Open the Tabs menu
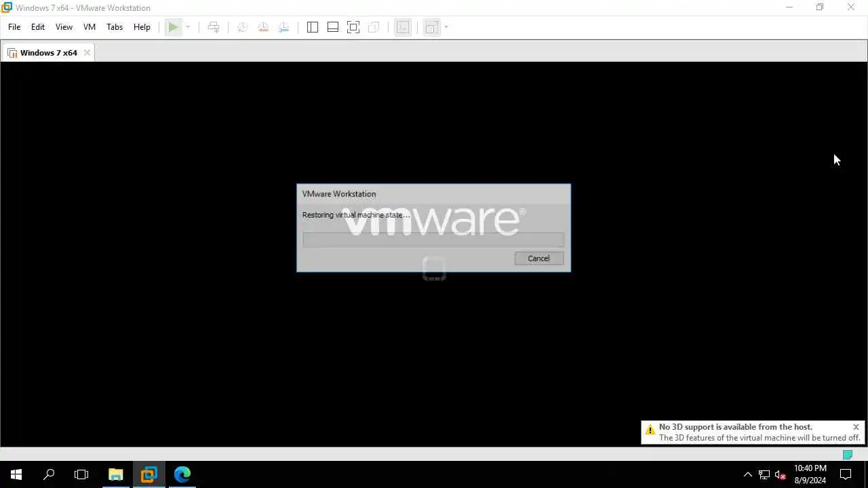Image resolution: width=868 pixels, height=488 pixels. [115, 27]
